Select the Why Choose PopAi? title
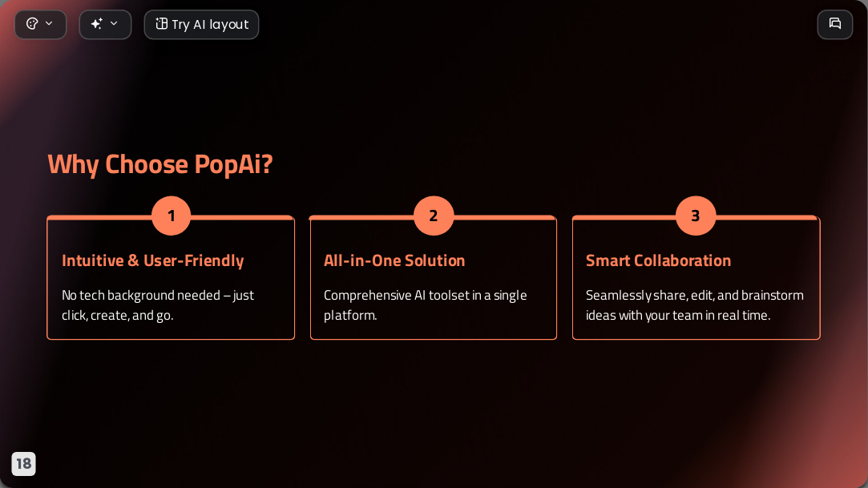The height and width of the screenshot is (488, 868). [x=160, y=164]
